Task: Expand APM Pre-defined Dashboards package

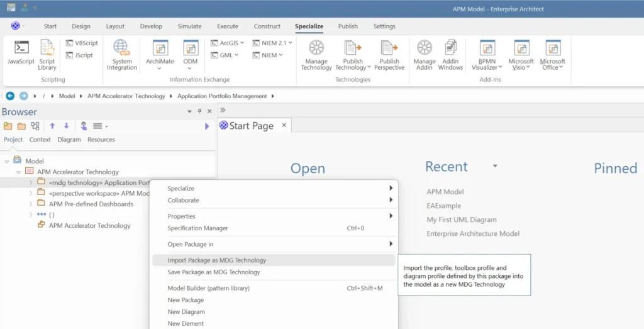Action: [31, 204]
